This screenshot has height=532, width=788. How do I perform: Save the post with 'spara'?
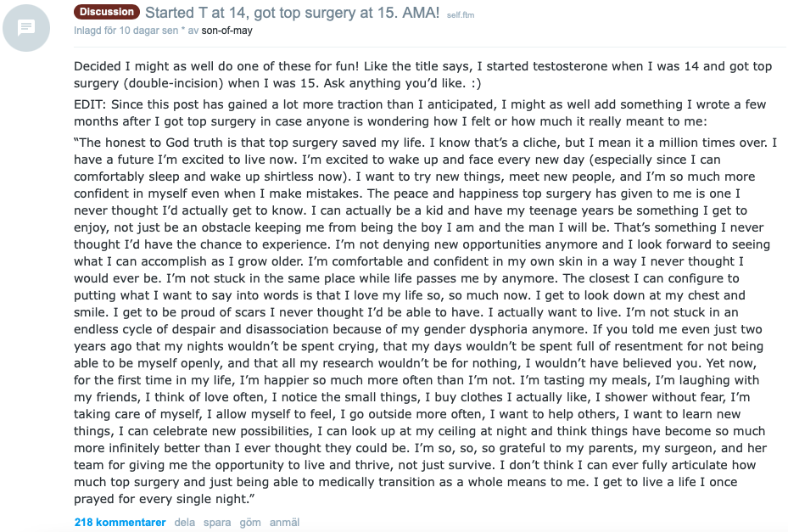click(x=217, y=522)
